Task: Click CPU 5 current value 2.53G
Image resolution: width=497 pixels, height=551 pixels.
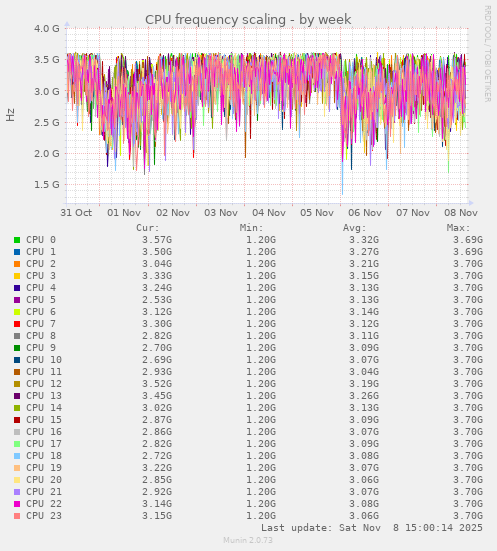Action: click(157, 300)
